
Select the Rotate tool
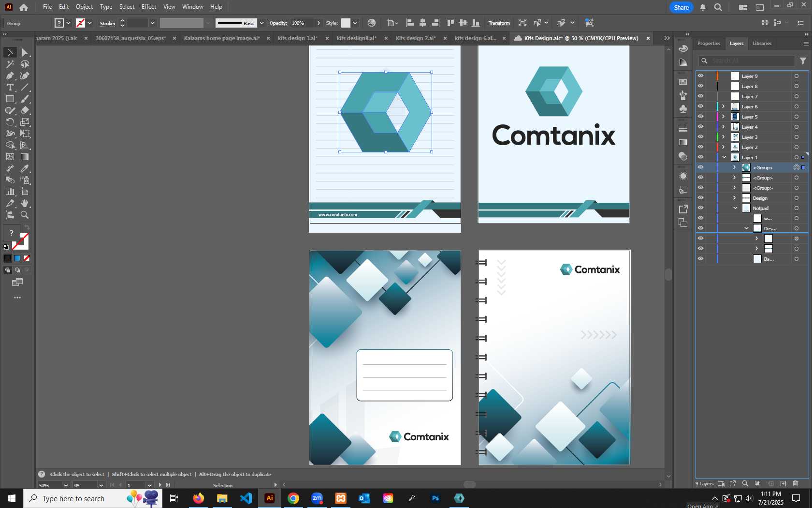pyautogui.click(x=10, y=122)
